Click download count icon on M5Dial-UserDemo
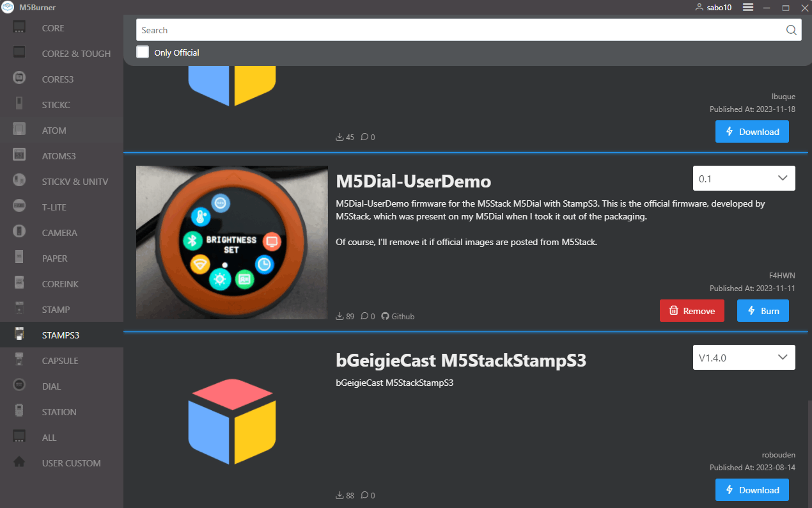 340,316
